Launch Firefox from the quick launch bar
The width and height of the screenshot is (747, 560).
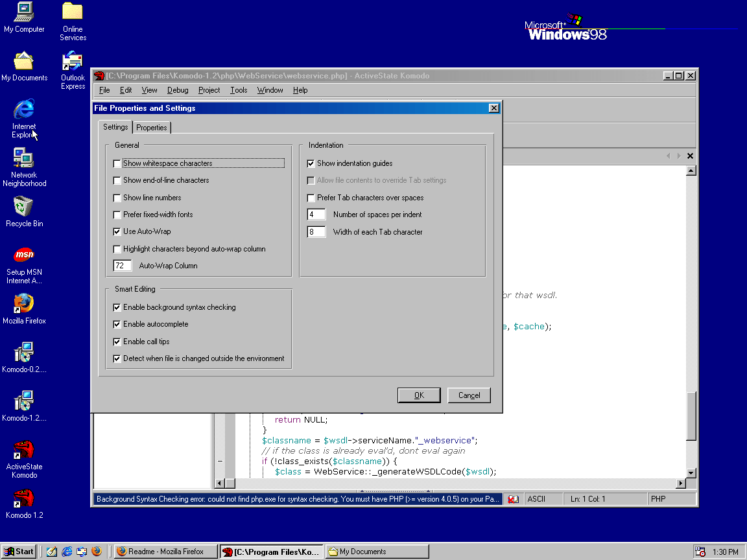(x=97, y=552)
